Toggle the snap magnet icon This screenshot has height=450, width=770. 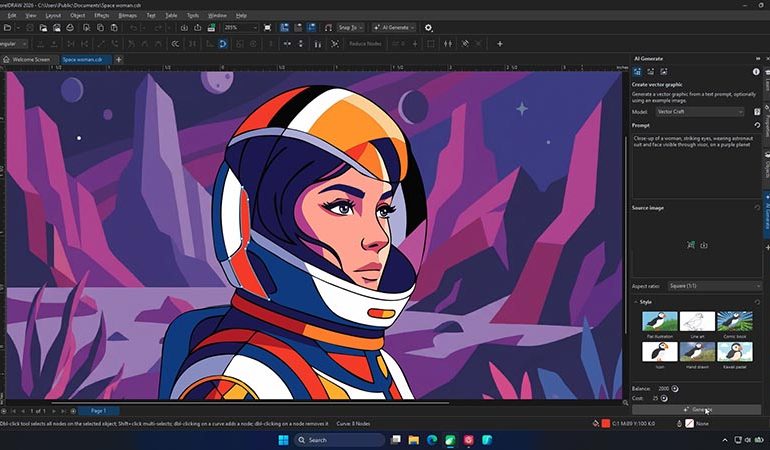click(329, 28)
